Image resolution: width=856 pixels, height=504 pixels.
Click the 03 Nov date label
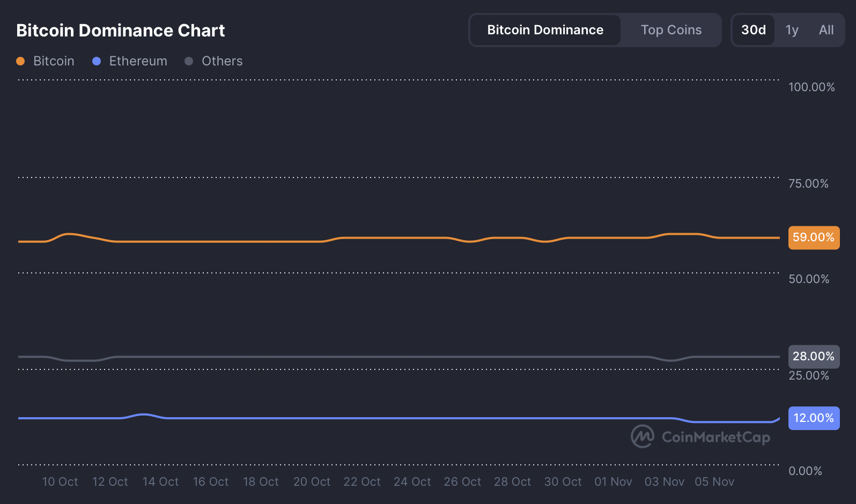click(664, 482)
